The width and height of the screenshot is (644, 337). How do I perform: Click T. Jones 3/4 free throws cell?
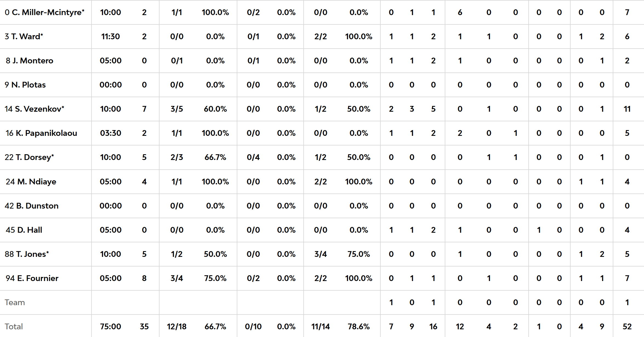(x=320, y=254)
